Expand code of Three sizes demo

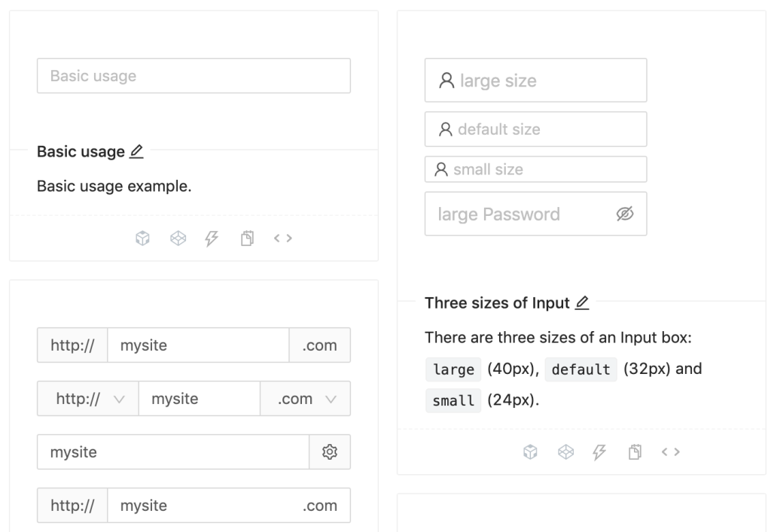[671, 451]
